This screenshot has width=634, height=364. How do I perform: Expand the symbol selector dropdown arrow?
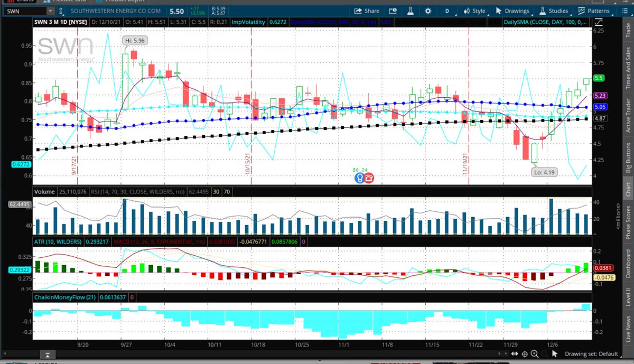[x=50, y=11]
